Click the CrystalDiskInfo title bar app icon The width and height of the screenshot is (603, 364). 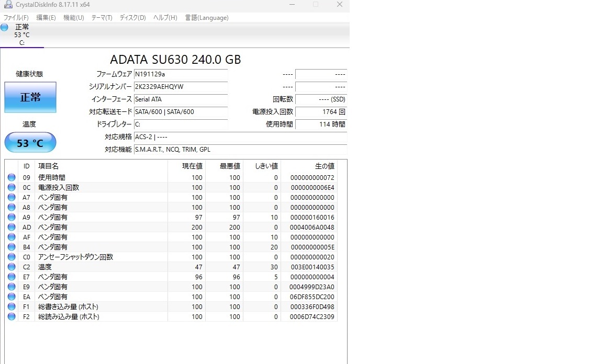coord(8,5)
